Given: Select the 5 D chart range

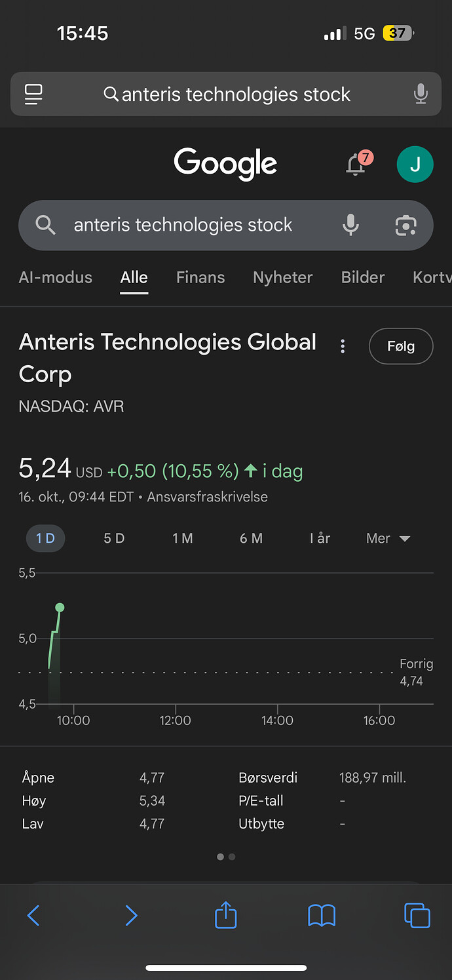Looking at the screenshot, I should 114,539.
